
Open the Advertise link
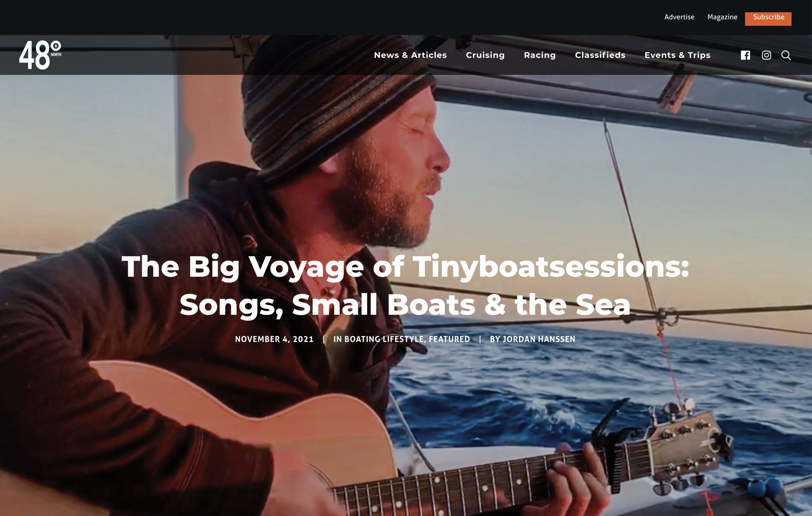click(679, 17)
